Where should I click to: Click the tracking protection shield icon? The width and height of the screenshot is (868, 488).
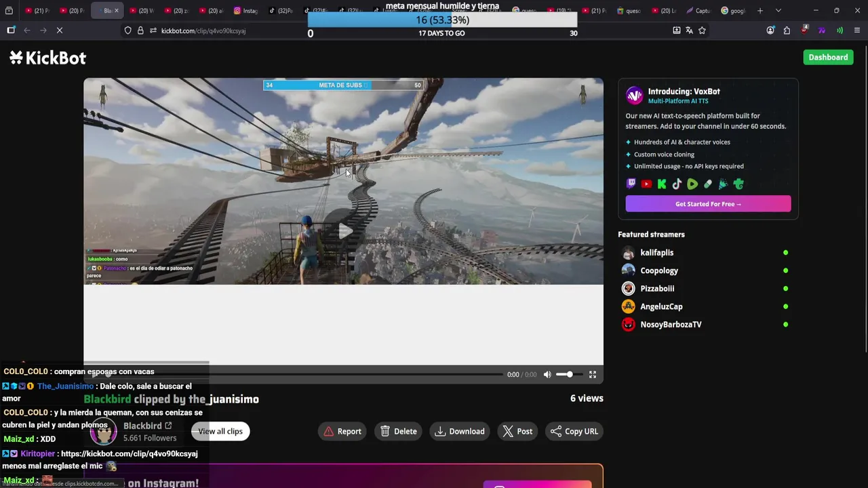click(x=127, y=30)
